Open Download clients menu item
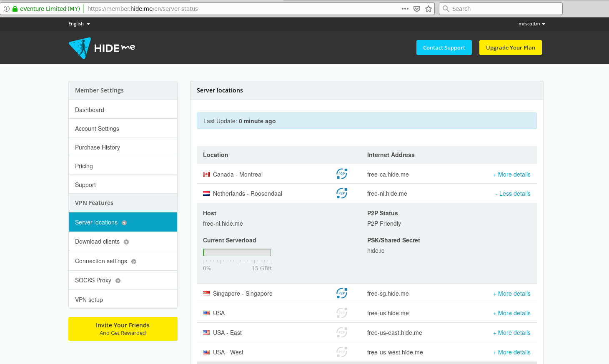 coord(123,242)
